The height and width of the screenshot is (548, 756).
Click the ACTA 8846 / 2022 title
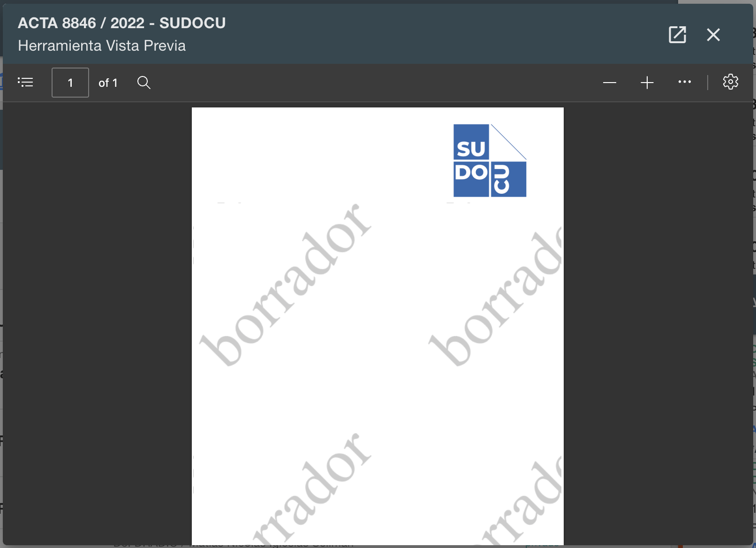121,23
